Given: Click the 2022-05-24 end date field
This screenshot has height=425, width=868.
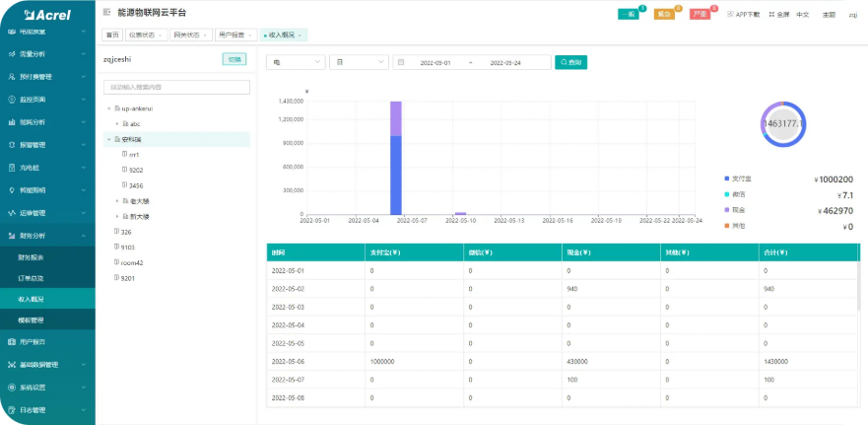Looking at the screenshot, I should [x=505, y=62].
